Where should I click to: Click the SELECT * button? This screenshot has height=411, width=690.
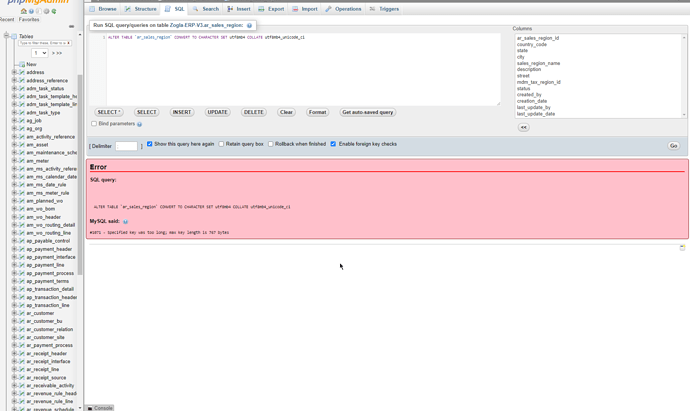(109, 112)
